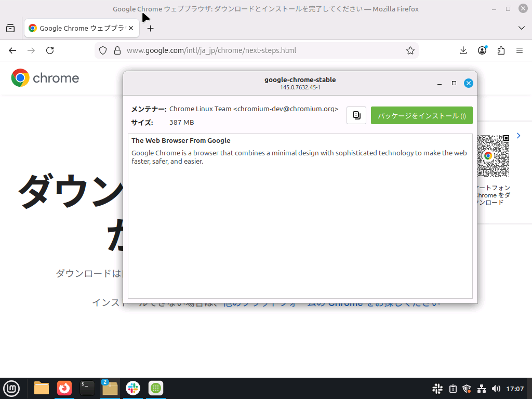
Task: Toggle tracking protection via the shield icon
Action: coord(102,50)
